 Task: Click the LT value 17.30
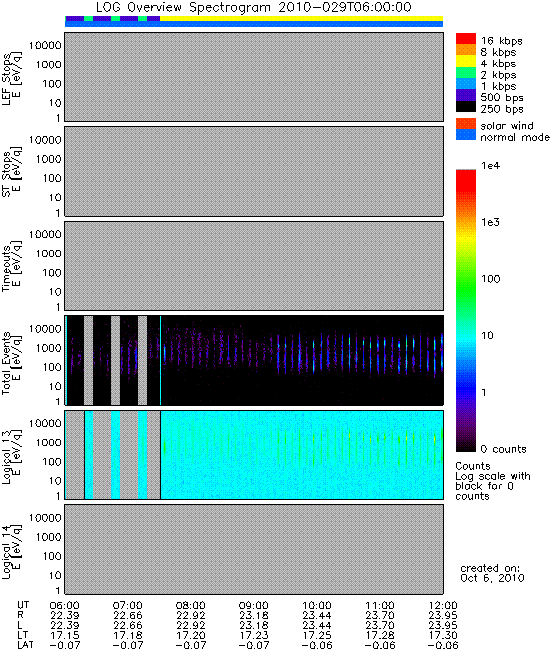[443, 635]
